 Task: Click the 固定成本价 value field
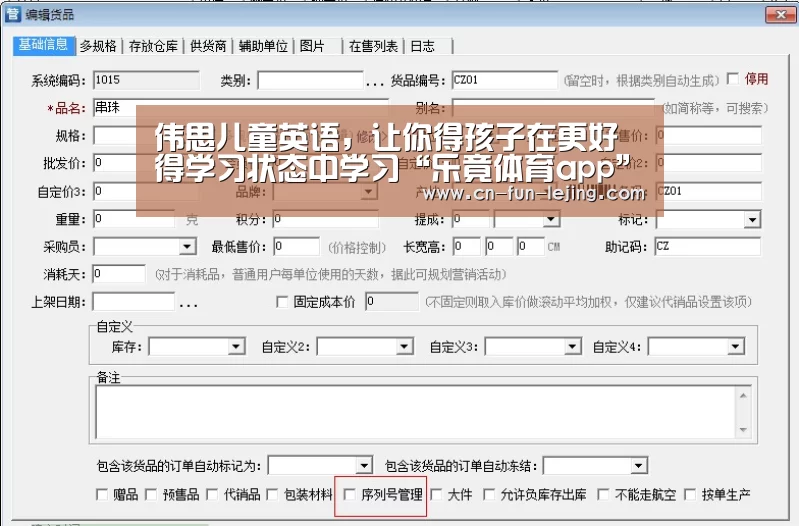tap(392, 302)
